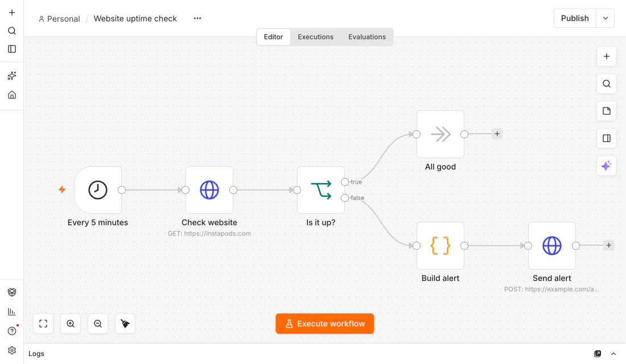
Task: Click the Build alert output connector
Action: 464,246
